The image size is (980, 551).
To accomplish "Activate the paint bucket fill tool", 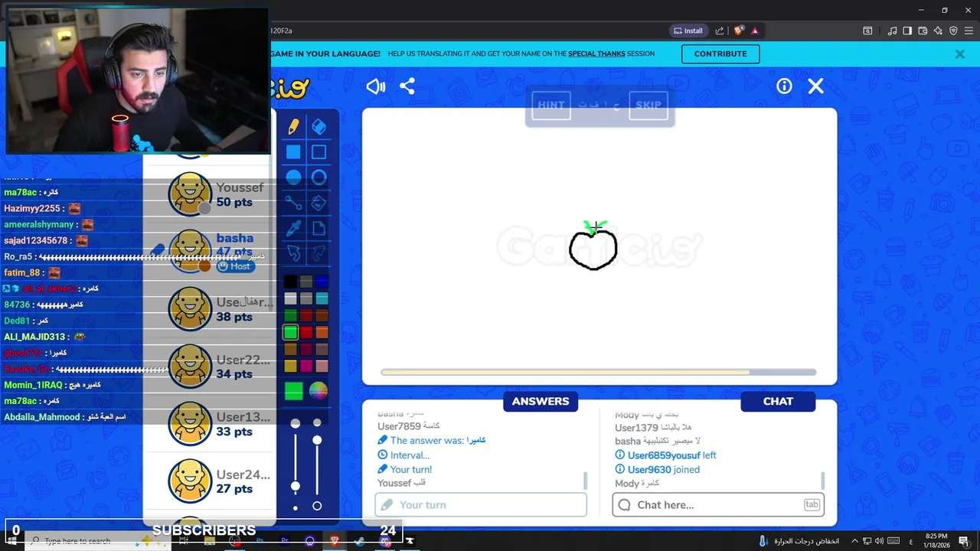I will pos(319,203).
